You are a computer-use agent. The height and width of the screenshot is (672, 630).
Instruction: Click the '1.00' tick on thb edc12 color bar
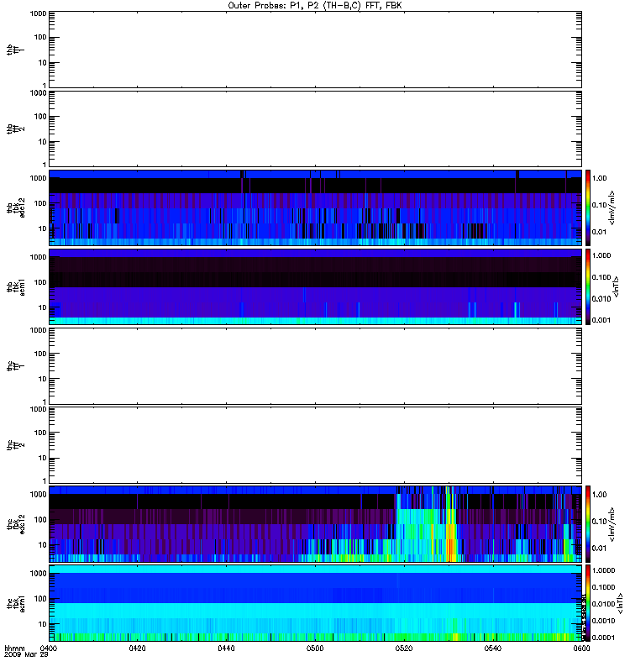600,178
